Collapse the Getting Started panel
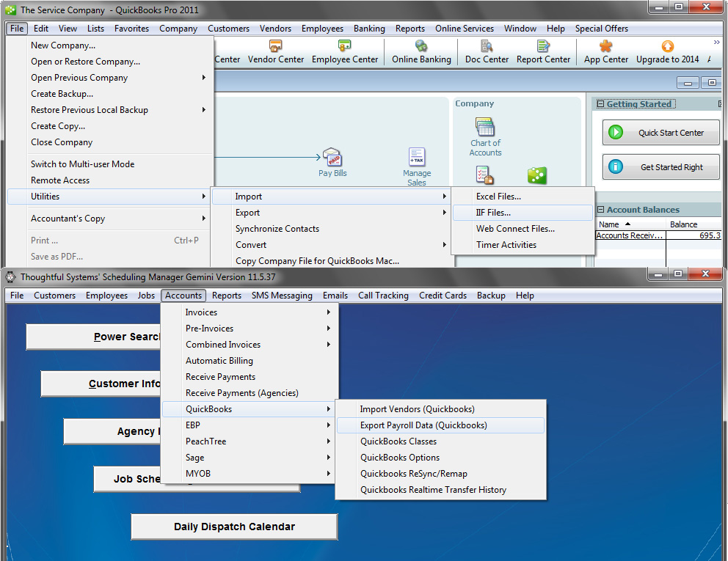The width and height of the screenshot is (728, 561). point(600,104)
